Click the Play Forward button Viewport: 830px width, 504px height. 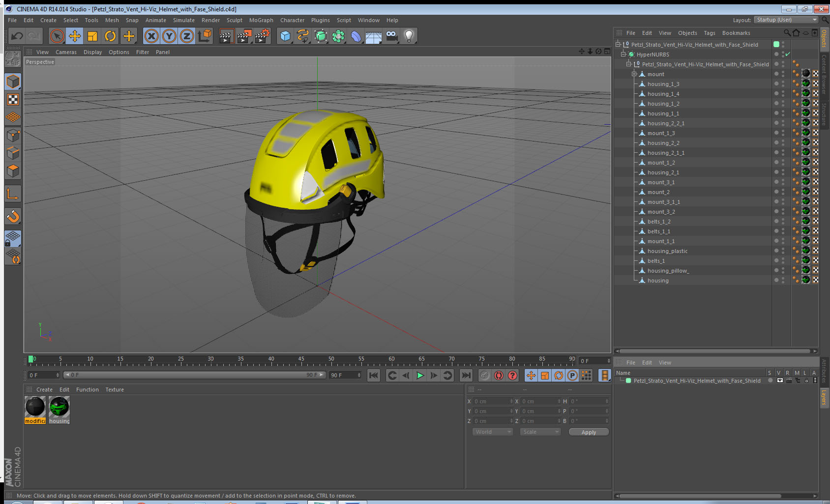(420, 375)
